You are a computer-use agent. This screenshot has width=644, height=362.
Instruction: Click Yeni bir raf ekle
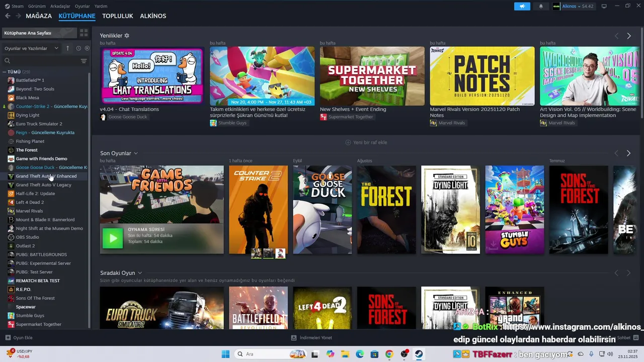click(x=366, y=142)
